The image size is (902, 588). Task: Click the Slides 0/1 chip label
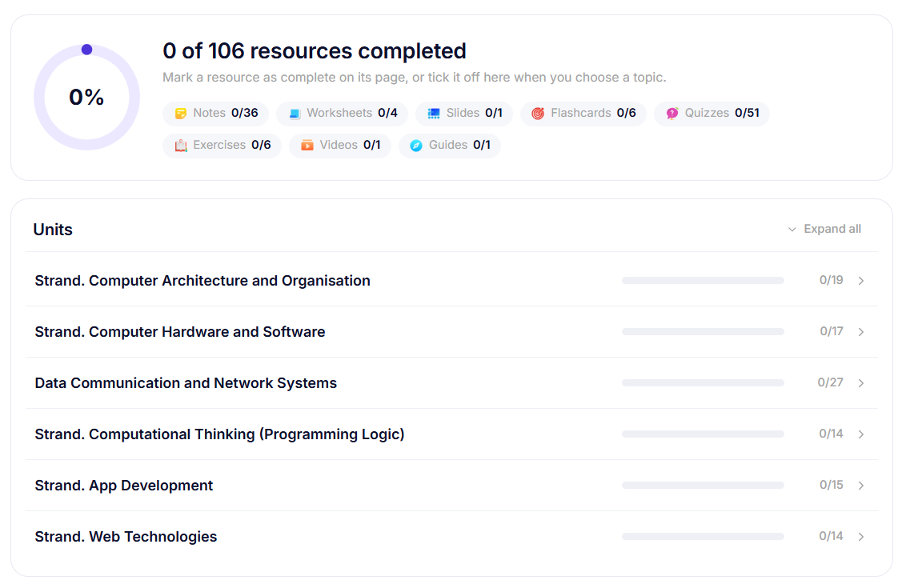(x=464, y=114)
